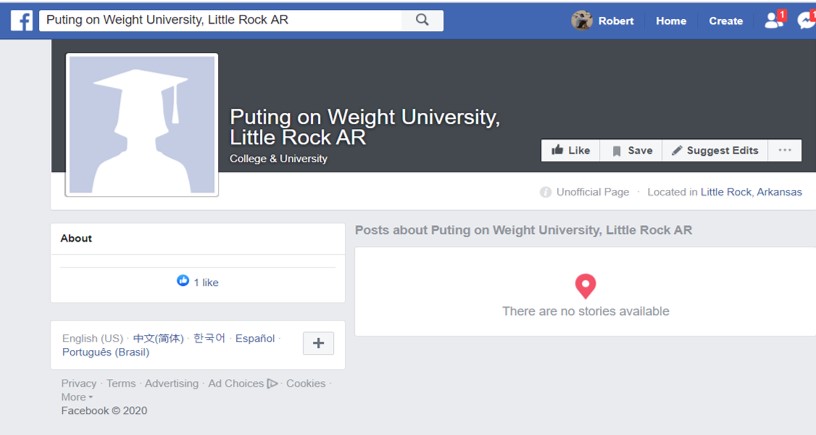Open the Little Rock, Arkansas link
The width and height of the screenshot is (816, 435).
751,192
